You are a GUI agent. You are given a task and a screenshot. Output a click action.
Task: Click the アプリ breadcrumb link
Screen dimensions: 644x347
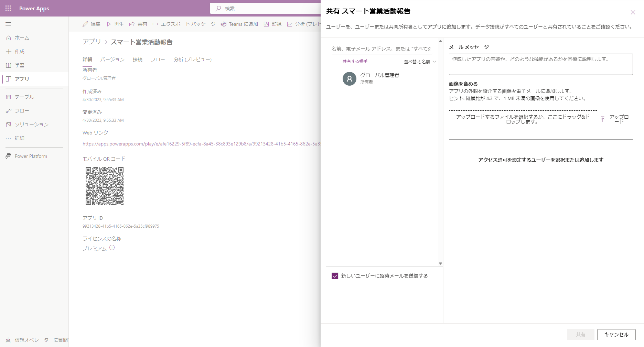click(92, 42)
